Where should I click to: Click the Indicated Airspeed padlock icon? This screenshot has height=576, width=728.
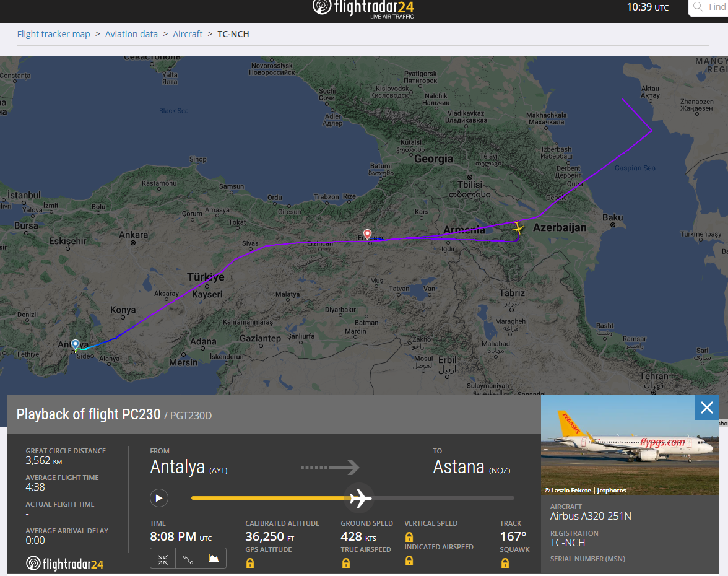click(x=409, y=561)
